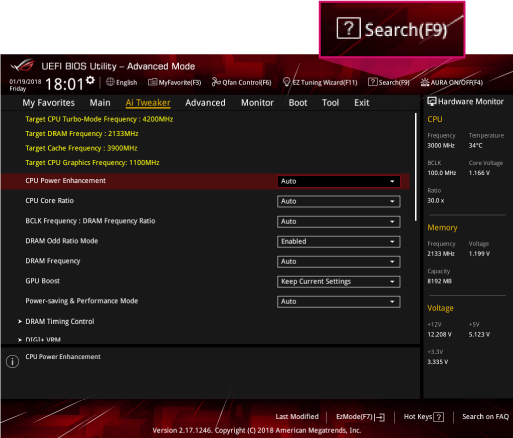This screenshot has height=438, width=513.
Task: Click the 18:01 clock display
Action: tap(64, 84)
